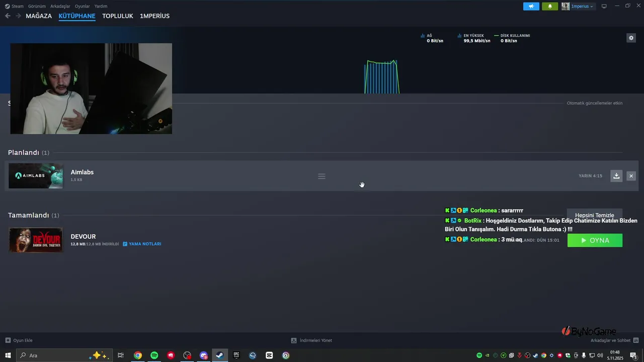
Task: Open Epic Games Launcher from taskbar
Action: coord(236,355)
